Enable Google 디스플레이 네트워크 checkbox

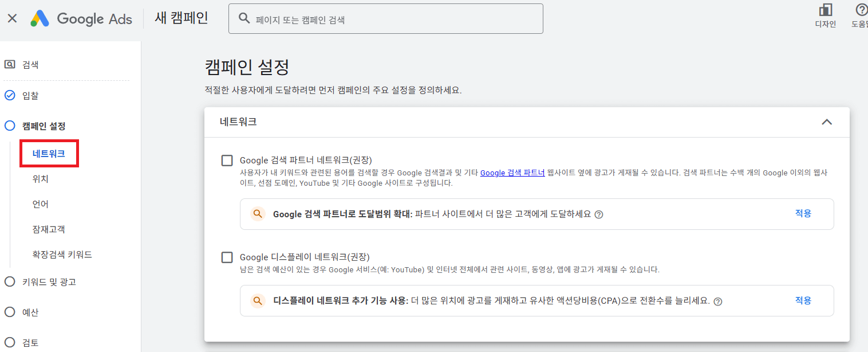pos(227,257)
